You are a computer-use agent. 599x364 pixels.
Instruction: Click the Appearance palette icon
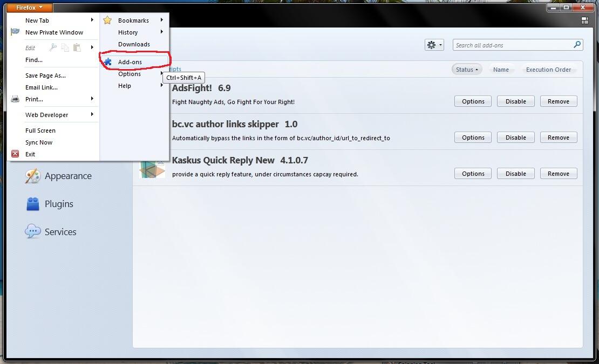[32, 176]
